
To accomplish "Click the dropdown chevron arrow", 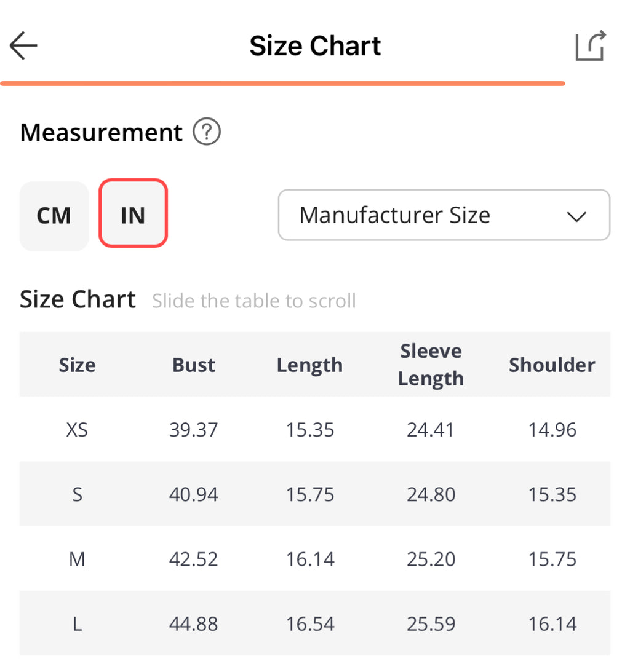I will 576,216.
